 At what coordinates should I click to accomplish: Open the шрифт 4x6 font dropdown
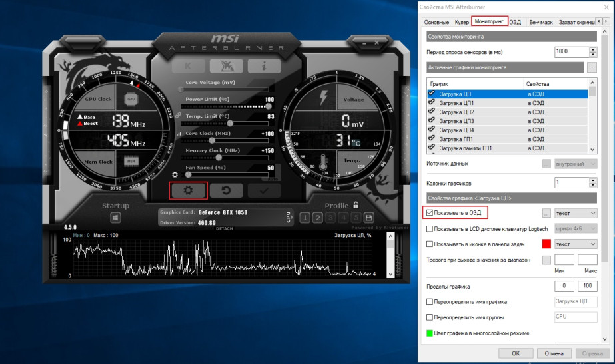(576, 228)
